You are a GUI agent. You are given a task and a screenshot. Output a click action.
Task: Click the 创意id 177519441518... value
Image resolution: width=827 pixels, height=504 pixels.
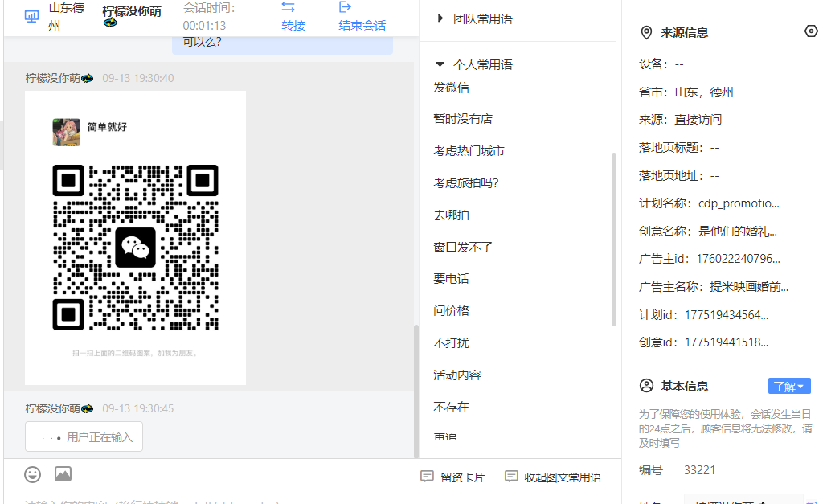pos(727,342)
